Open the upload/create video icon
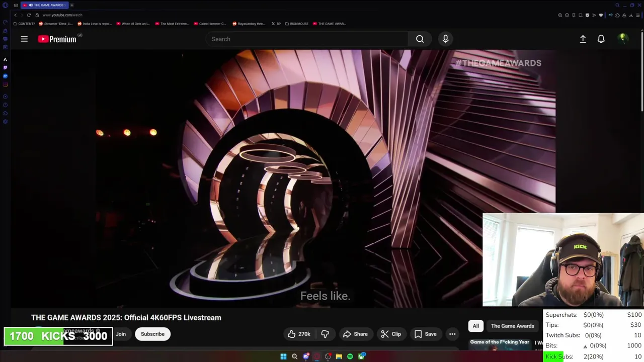The height and width of the screenshot is (362, 644). 583,39
